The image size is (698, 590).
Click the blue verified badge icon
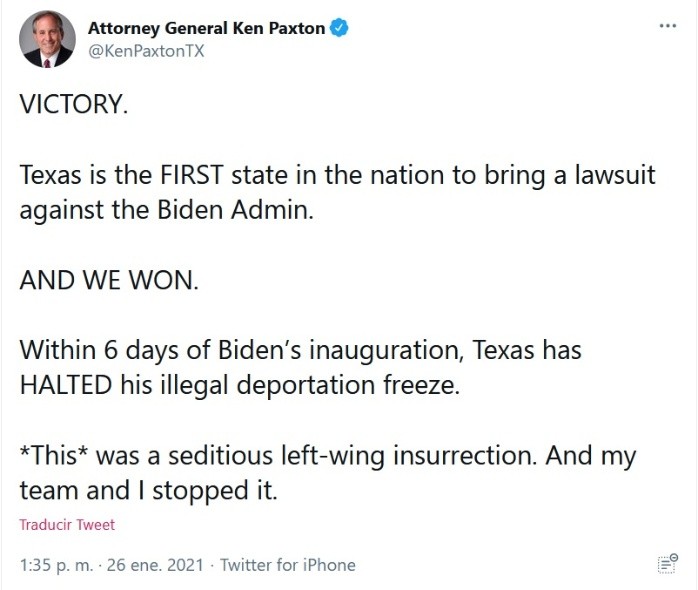340,29
